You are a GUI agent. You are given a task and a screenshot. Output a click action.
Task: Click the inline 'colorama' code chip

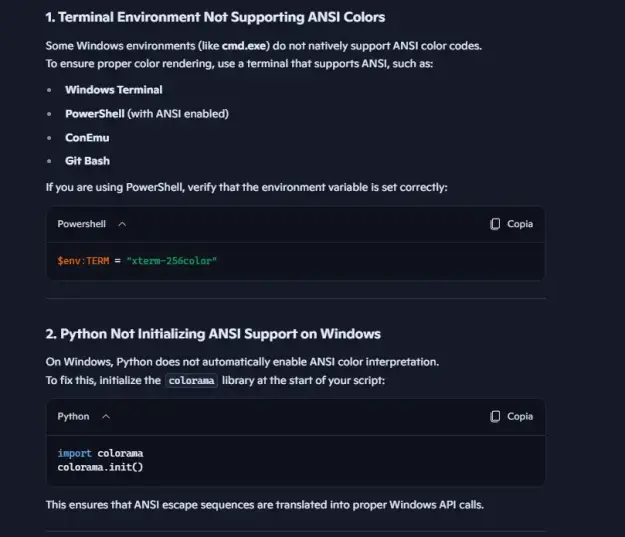(x=191, y=380)
